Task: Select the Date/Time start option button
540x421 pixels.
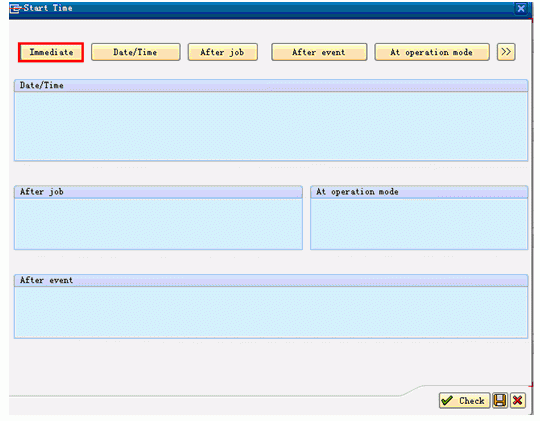Action: pyautogui.click(x=136, y=52)
